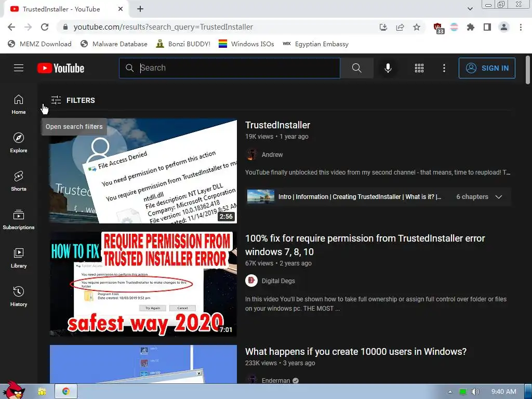Open Shorts in the sidebar
Image resolution: width=532 pixels, height=399 pixels.
[19, 181]
